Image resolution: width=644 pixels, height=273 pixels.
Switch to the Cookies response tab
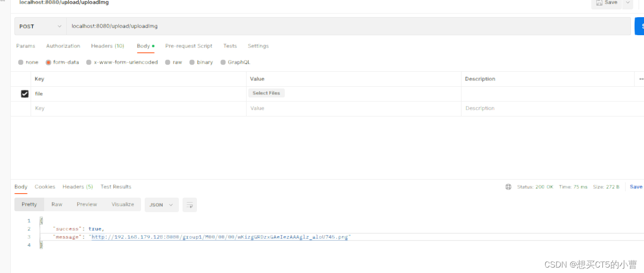pyautogui.click(x=45, y=186)
